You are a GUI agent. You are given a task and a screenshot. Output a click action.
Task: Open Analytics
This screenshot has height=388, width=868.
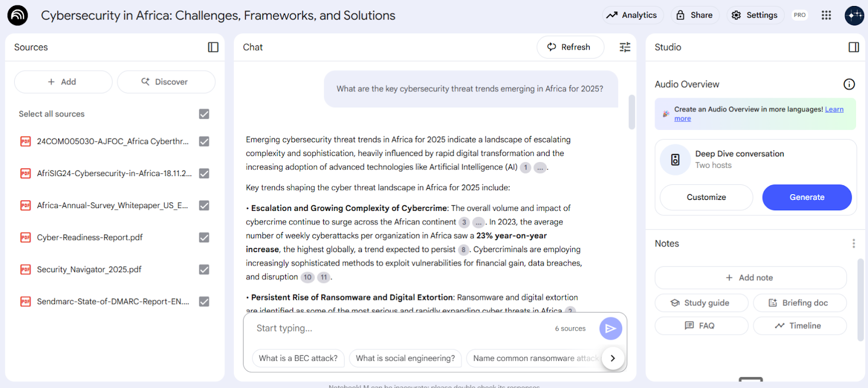coord(631,15)
